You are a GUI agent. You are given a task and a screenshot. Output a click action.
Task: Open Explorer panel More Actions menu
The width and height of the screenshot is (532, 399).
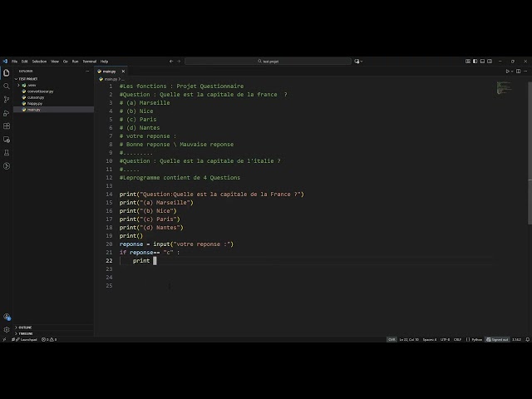87,71
